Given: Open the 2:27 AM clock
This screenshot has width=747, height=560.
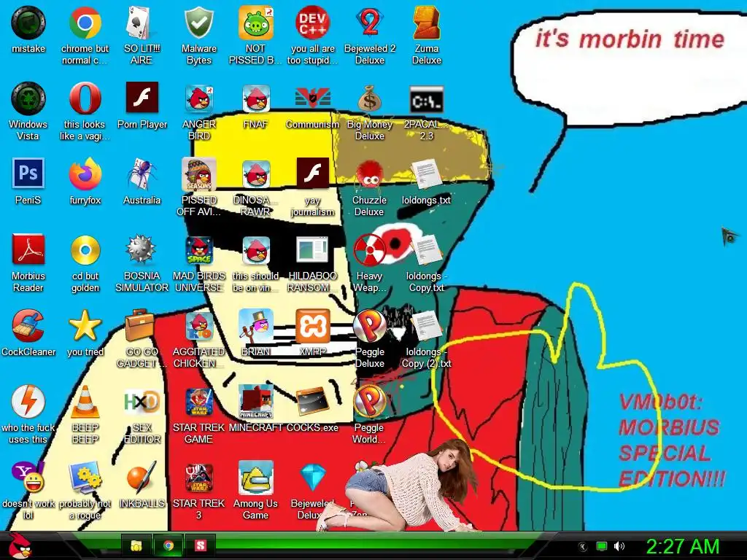Looking at the screenshot, I should click(x=683, y=546).
